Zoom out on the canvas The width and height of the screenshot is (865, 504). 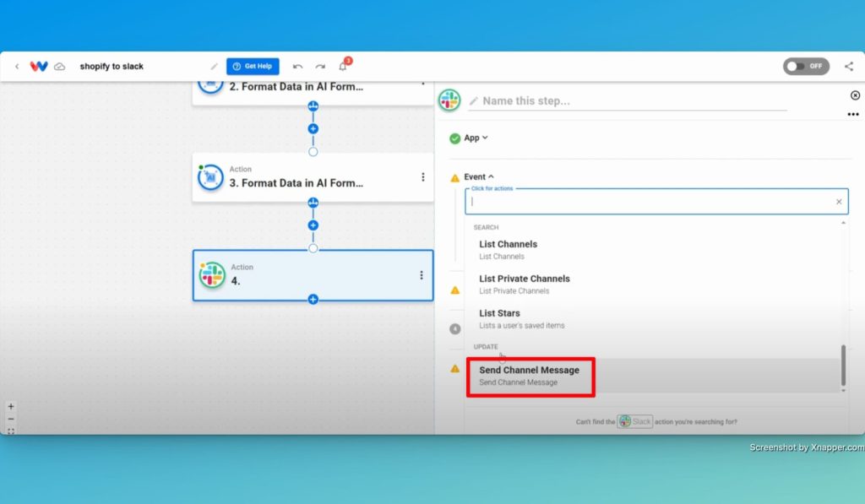10,419
